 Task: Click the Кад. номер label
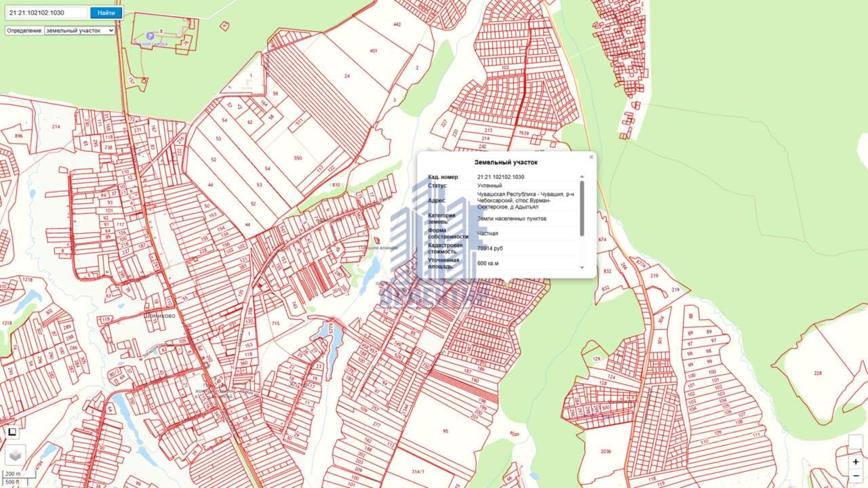pos(443,177)
